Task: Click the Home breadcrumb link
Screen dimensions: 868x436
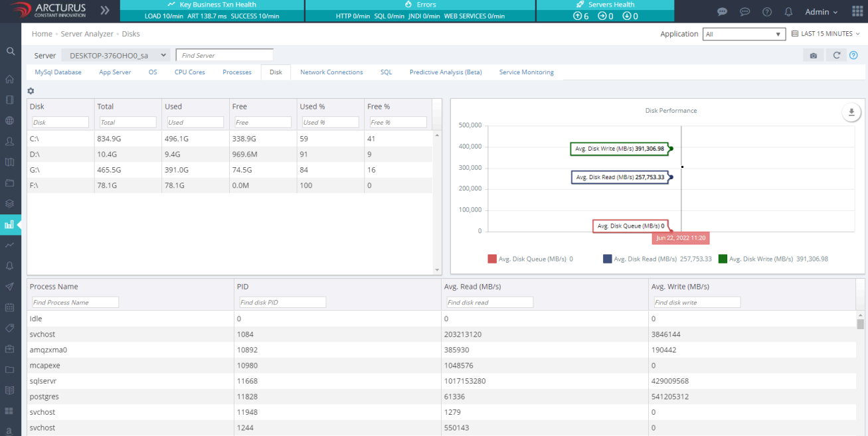Action: coord(42,34)
